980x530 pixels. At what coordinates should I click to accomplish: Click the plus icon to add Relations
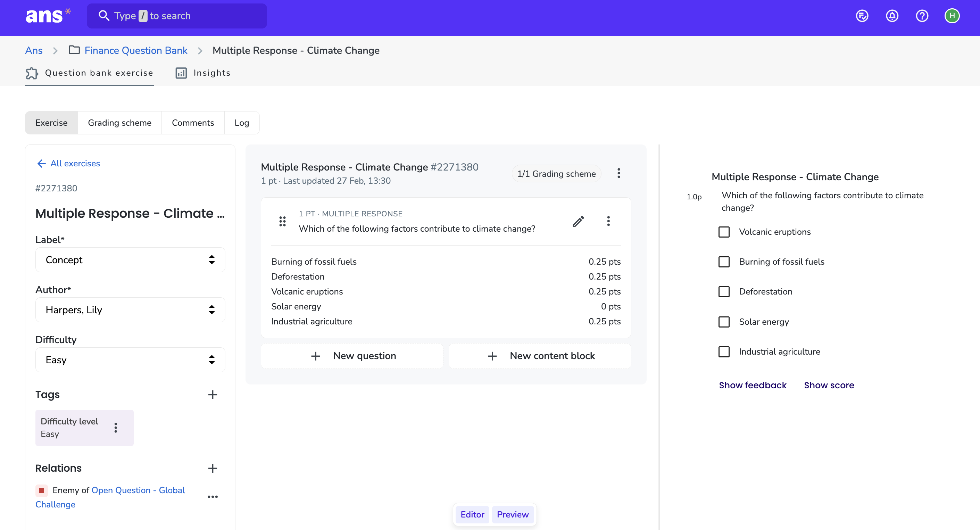point(213,468)
